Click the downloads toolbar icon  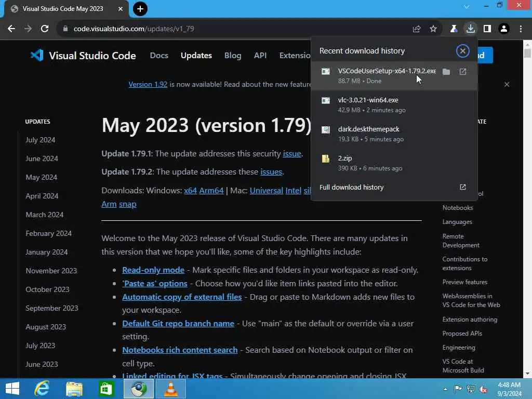(x=471, y=29)
